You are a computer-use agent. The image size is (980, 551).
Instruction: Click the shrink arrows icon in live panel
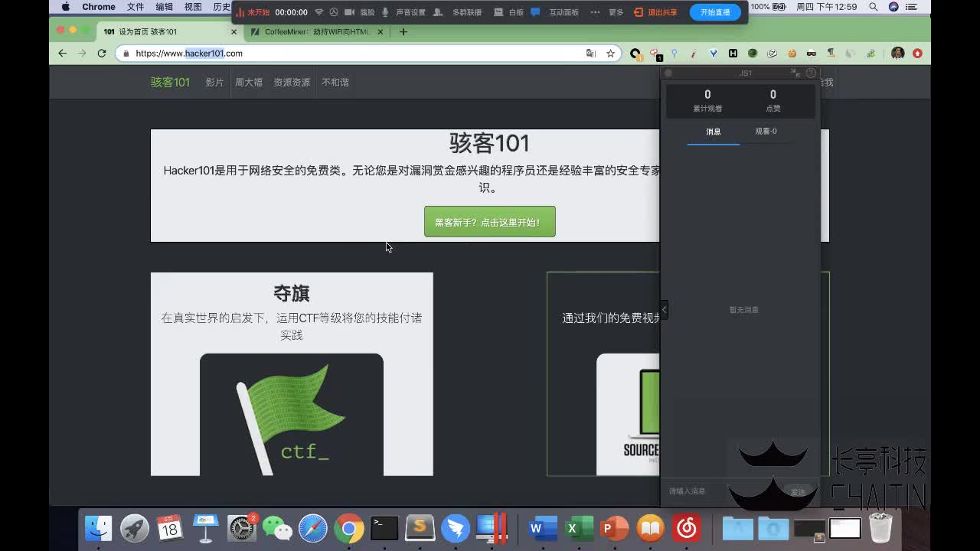click(x=795, y=73)
